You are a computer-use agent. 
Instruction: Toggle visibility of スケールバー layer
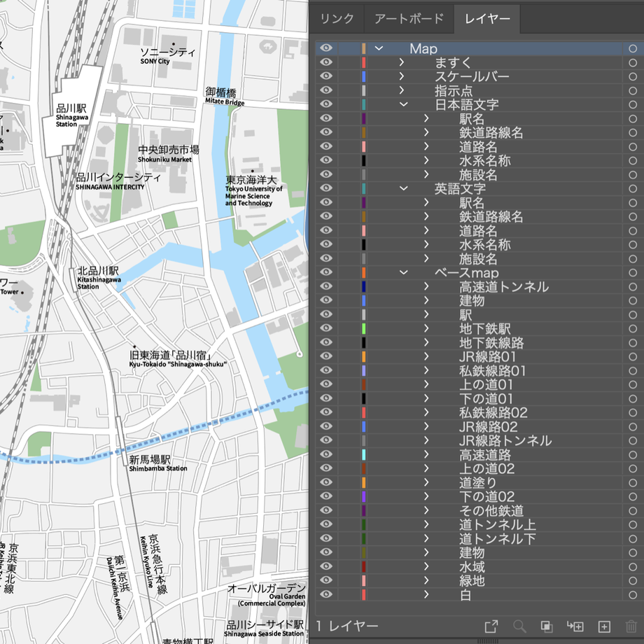point(326,76)
